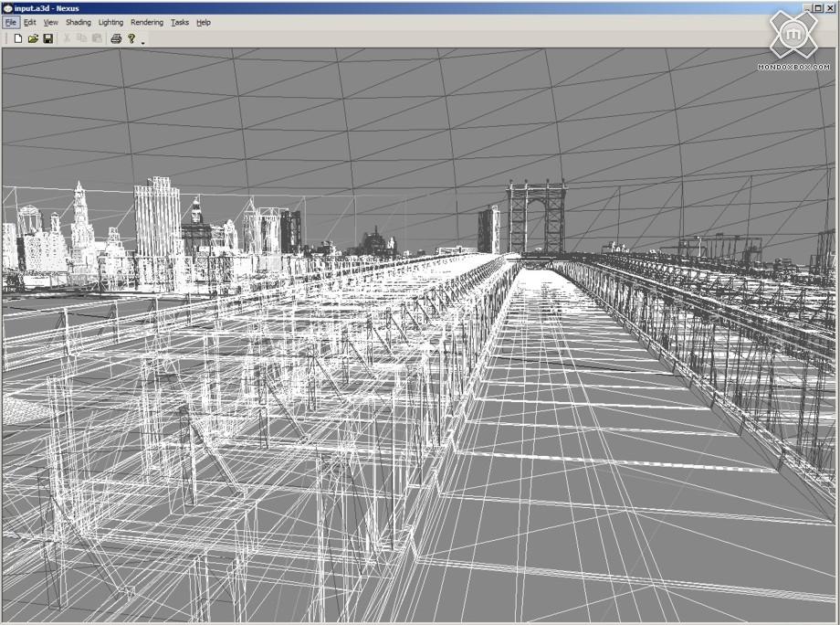Open the File menu
This screenshot has width=840, height=625.
[x=11, y=22]
